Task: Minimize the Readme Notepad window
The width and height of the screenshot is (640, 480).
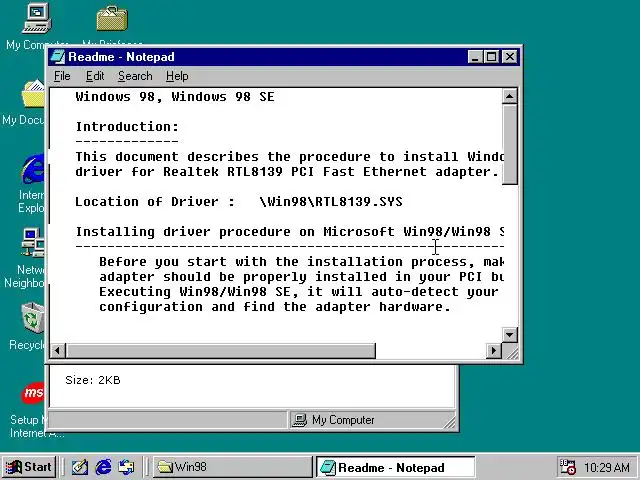Action: (x=475, y=57)
